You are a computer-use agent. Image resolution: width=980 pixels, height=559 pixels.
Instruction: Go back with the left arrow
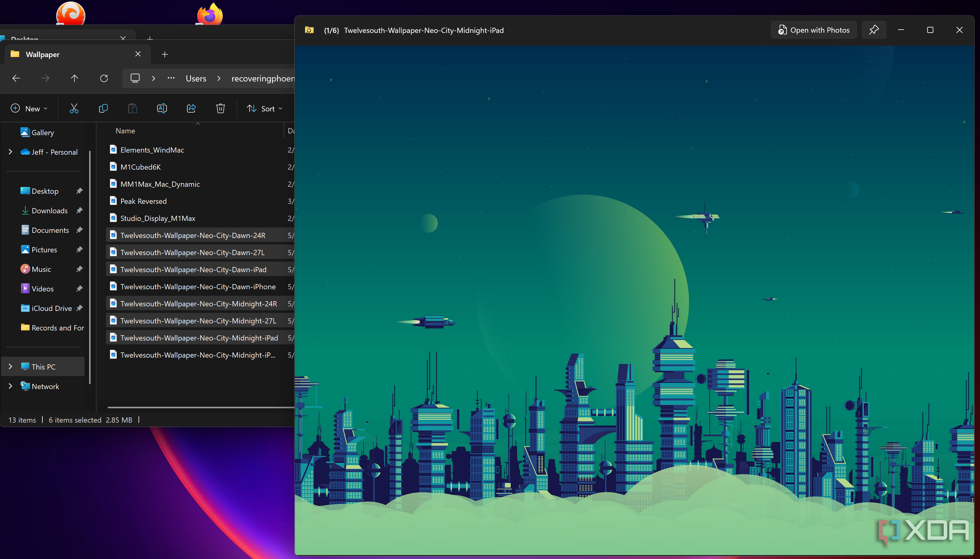point(16,78)
